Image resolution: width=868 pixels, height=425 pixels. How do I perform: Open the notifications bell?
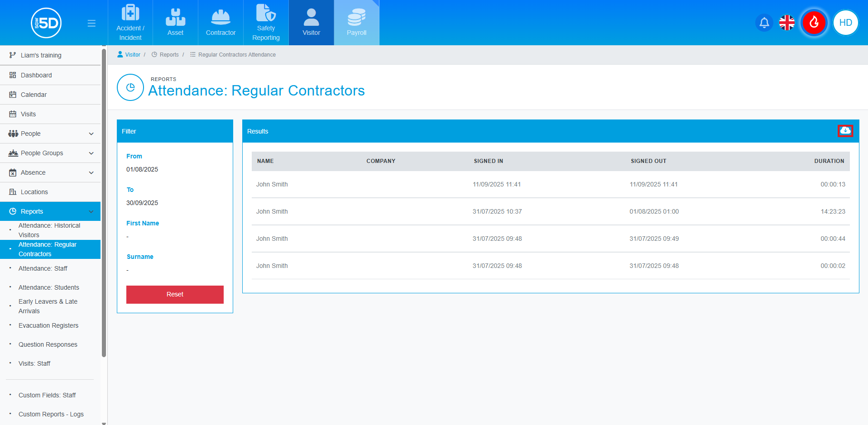[x=764, y=23]
